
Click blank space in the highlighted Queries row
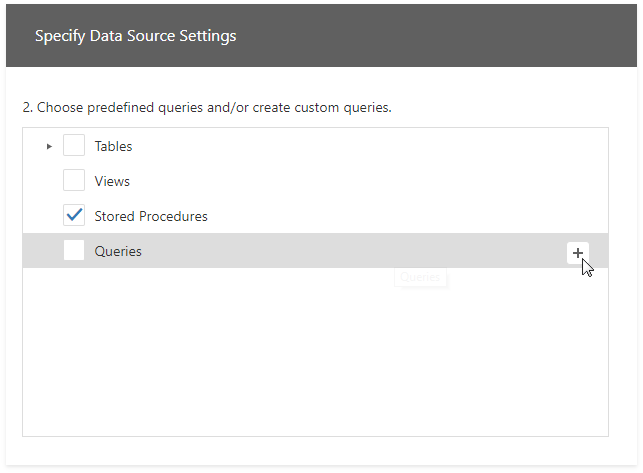click(x=350, y=251)
